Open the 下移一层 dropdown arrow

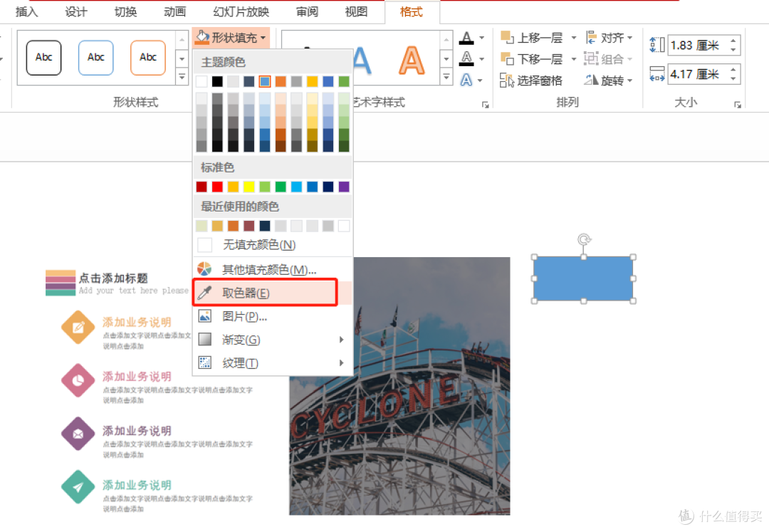tap(574, 59)
